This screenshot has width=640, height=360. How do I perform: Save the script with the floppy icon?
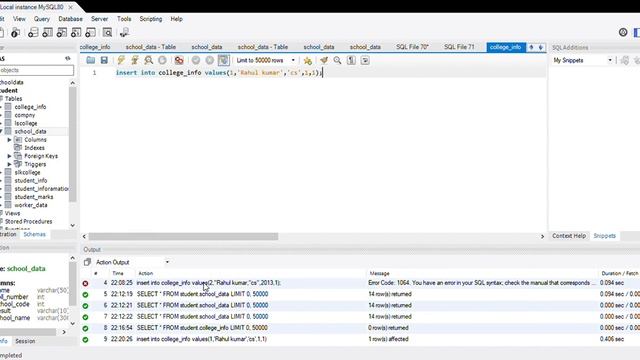104,60
